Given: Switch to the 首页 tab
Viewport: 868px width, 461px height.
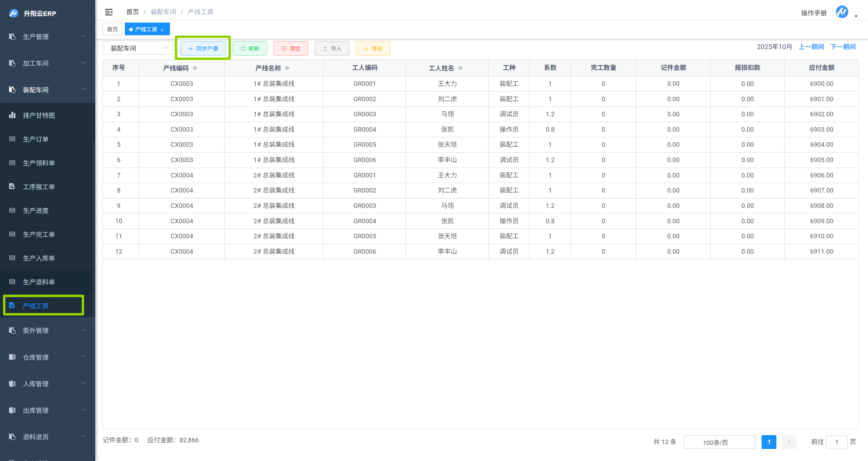Looking at the screenshot, I should click(112, 29).
